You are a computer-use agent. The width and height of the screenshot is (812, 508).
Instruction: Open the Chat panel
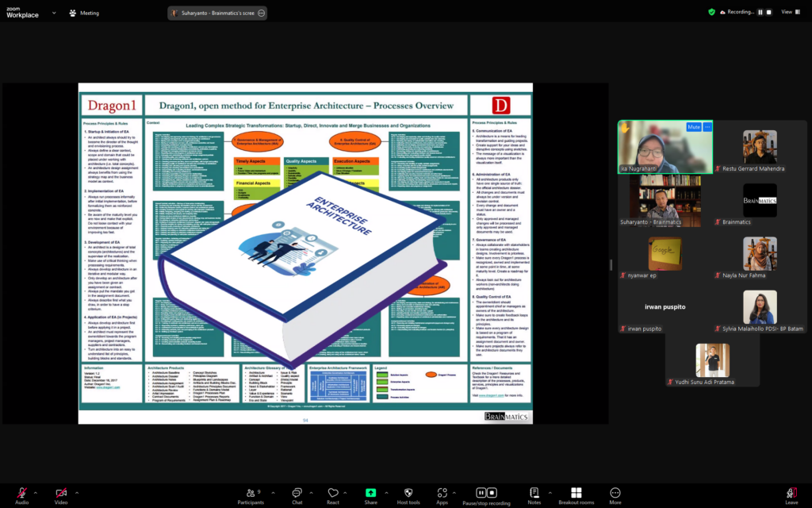[297, 493]
